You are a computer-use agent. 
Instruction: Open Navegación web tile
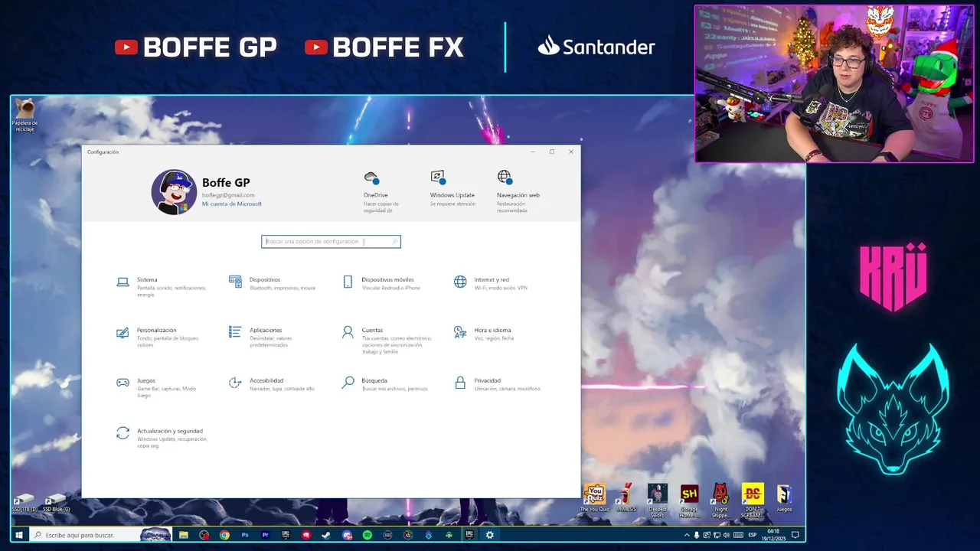tap(518, 191)
